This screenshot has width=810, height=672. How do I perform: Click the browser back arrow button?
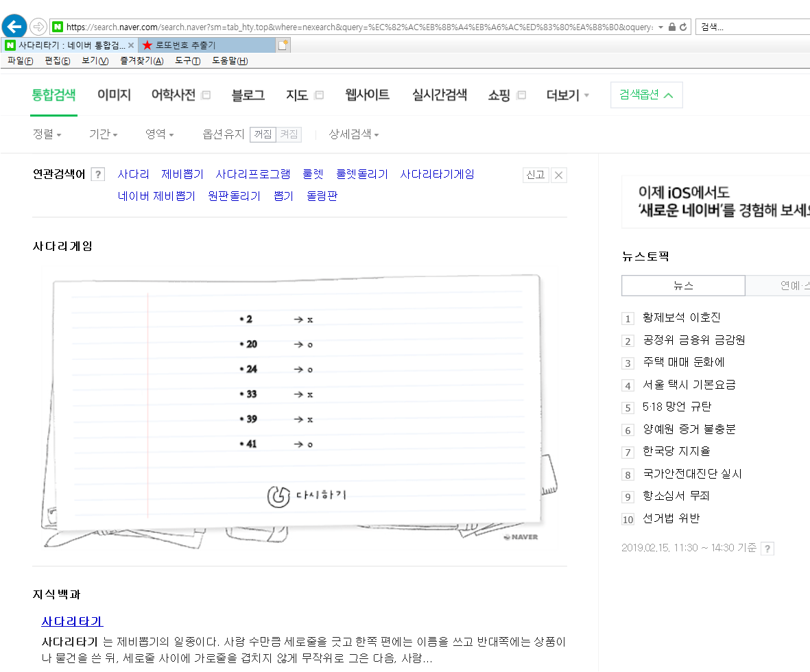click(x=14, y=27)
